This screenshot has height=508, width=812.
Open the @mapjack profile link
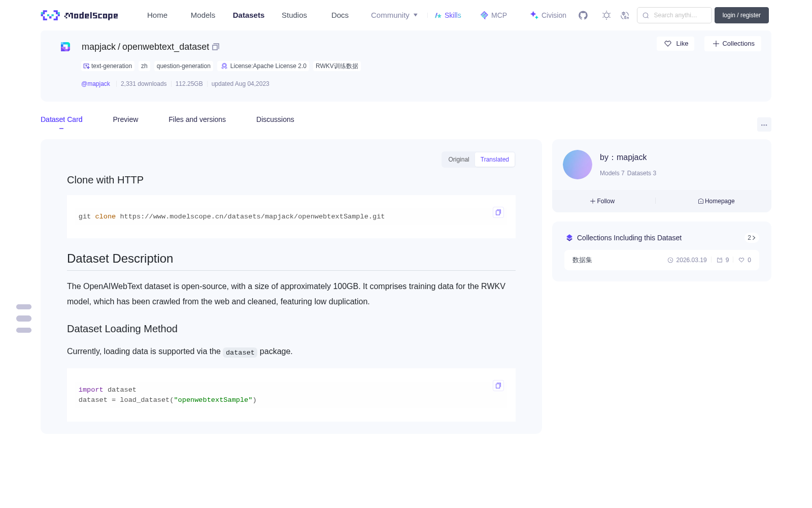point(95,84)
